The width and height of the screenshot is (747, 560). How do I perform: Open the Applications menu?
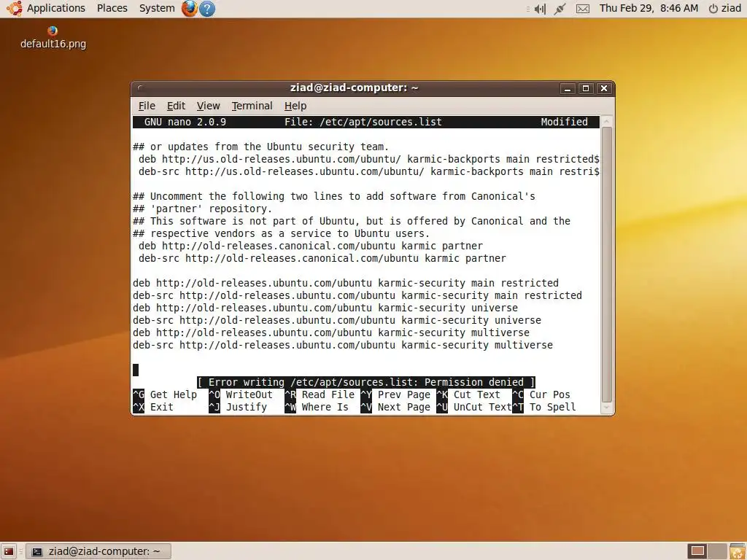click(55, 8)
